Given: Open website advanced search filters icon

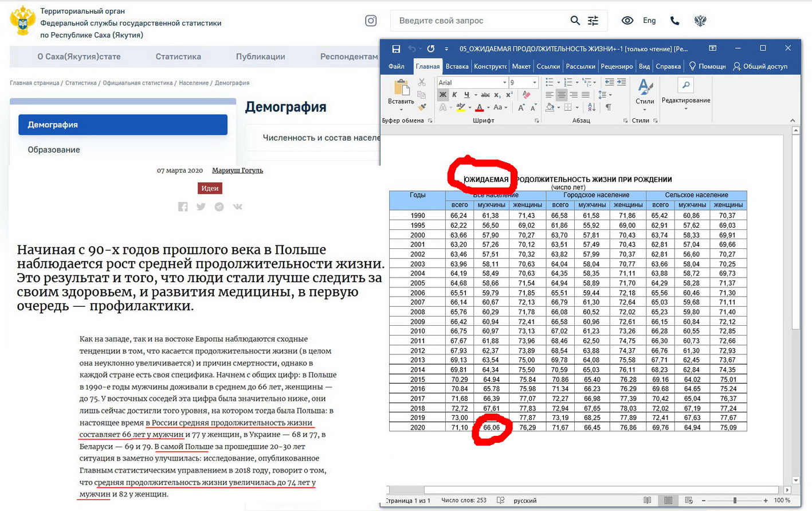Looking at the screenshot, I should pyautogui.click(x=593, y=21).
